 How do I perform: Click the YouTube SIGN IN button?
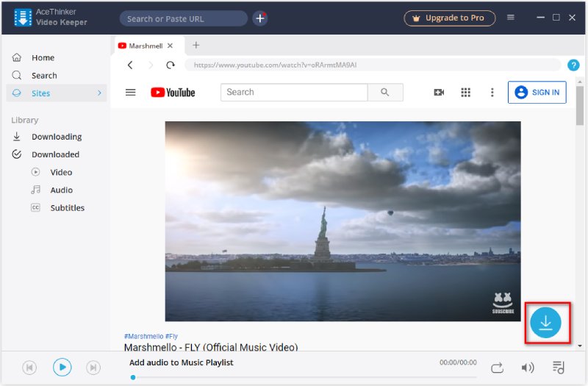[x=537, y=93]
